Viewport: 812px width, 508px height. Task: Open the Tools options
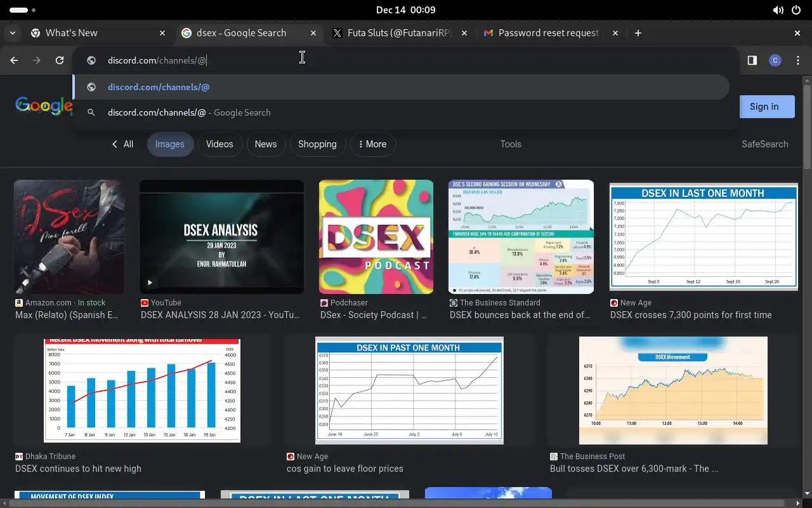pyautogui.click(x=511, y=144)
